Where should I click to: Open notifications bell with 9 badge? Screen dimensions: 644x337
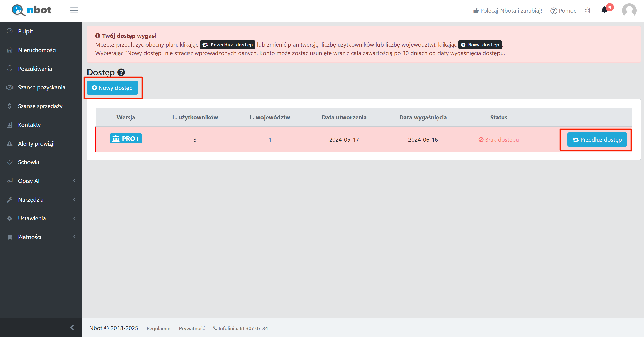pos(605,10)
